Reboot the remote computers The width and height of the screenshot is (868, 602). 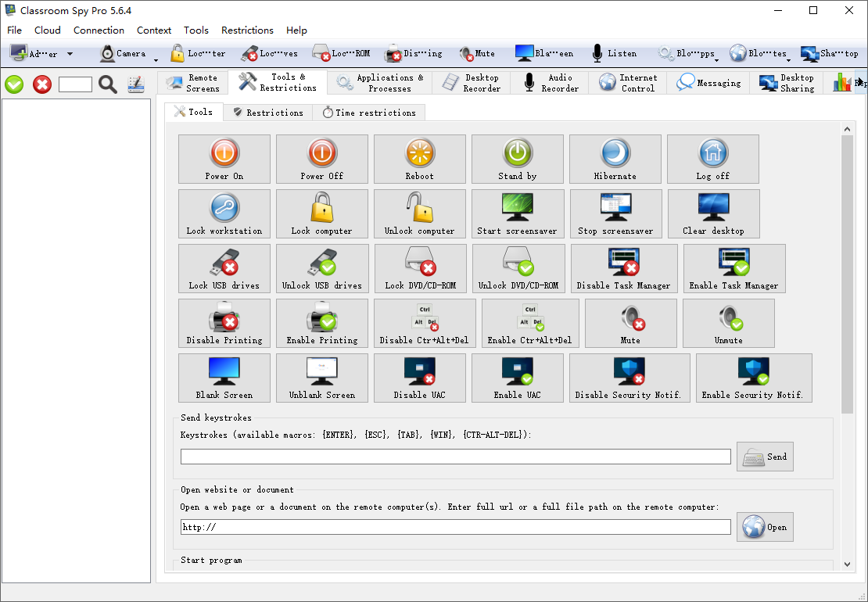click(419, 159)
